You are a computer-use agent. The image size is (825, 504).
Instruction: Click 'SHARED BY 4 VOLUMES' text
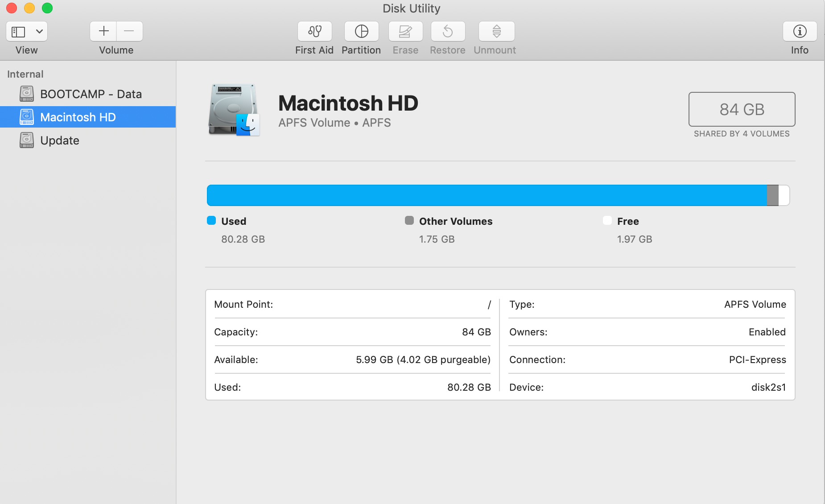(742, 134)
